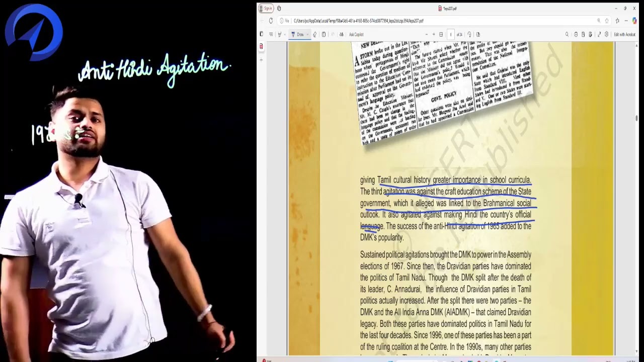
Task: Zoom out the PDF with the minus button
Action: click(x=427, y=34)
